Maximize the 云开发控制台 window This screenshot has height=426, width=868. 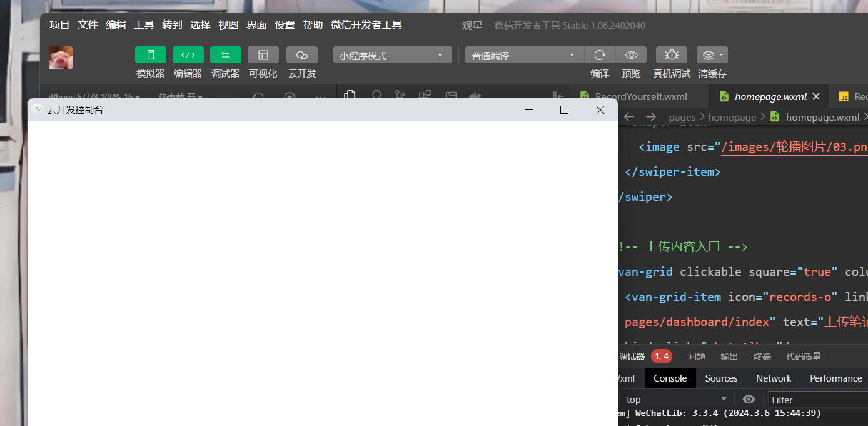click(x=564, y=109)
